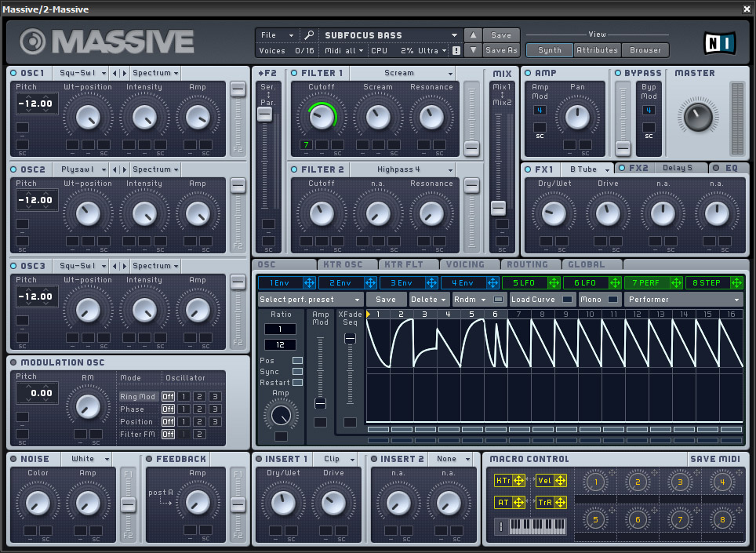The width and height of the screenshot is (756, 553).
Task: Click the Save As button
Action: (x=501, y=49)
